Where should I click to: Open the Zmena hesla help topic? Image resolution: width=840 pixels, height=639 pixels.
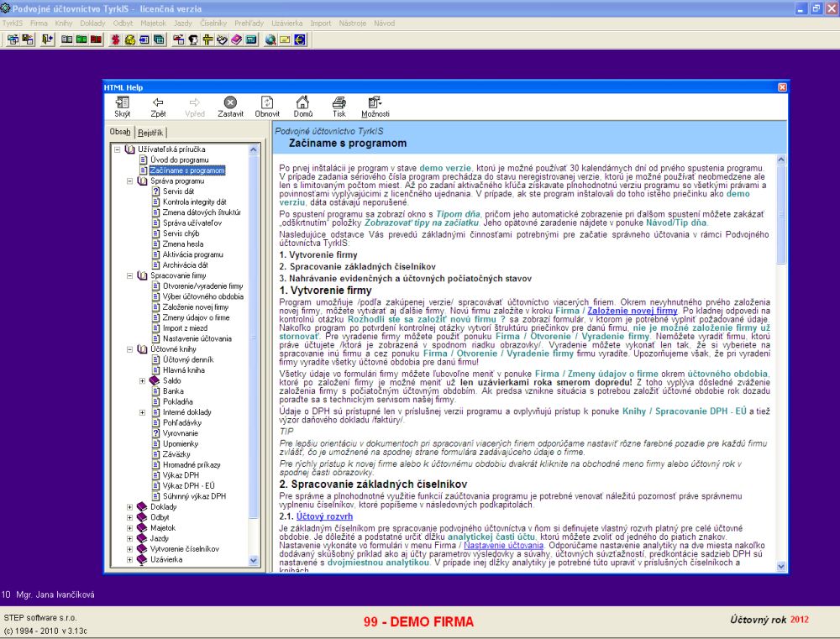[x=183, y=244]
